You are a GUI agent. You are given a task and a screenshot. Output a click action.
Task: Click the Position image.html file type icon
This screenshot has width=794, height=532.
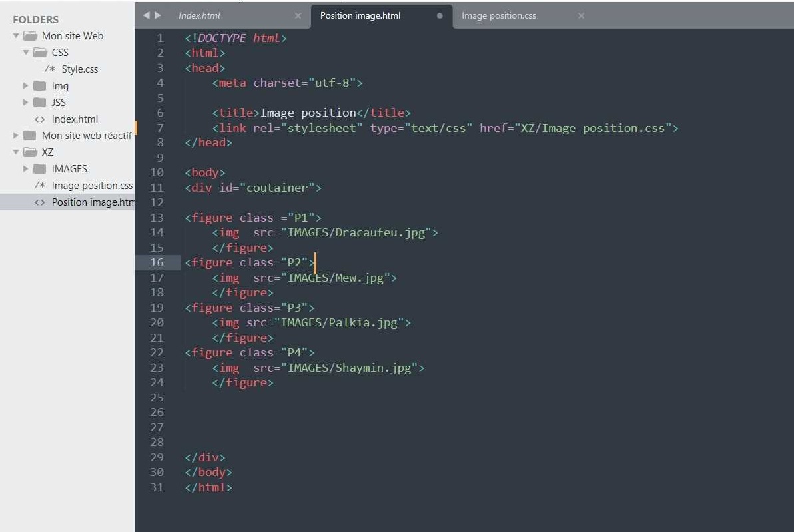point(39,202)
